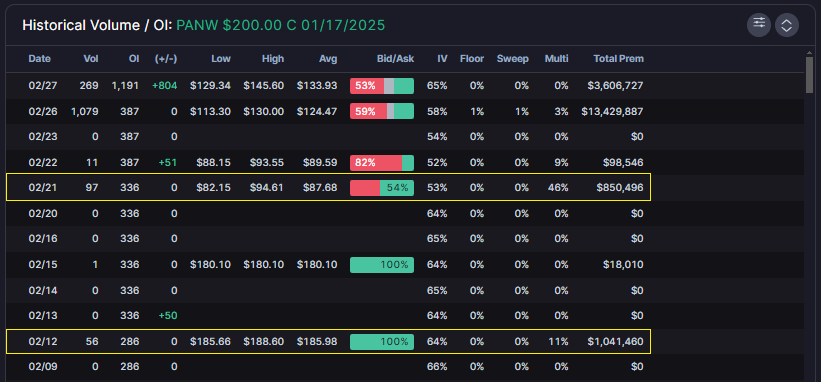
Task: Click the 3% Multi value on 02/26
Action: click(x=561, y=111)
